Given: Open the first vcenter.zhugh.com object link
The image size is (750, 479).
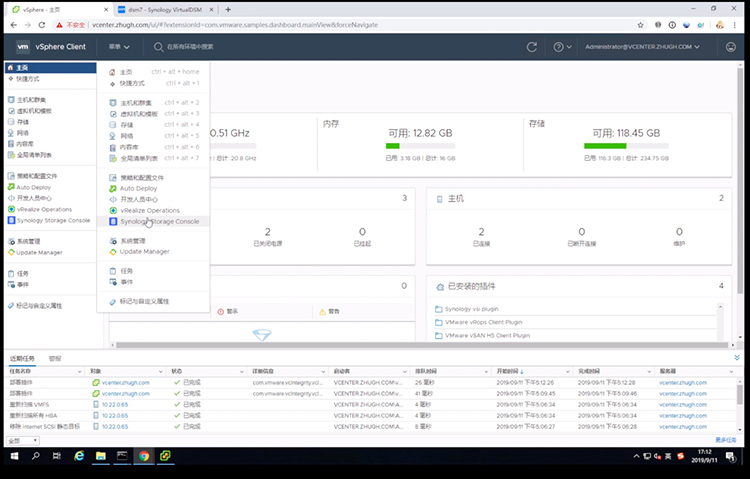Looking at the screenshot, I should (126, 382).
